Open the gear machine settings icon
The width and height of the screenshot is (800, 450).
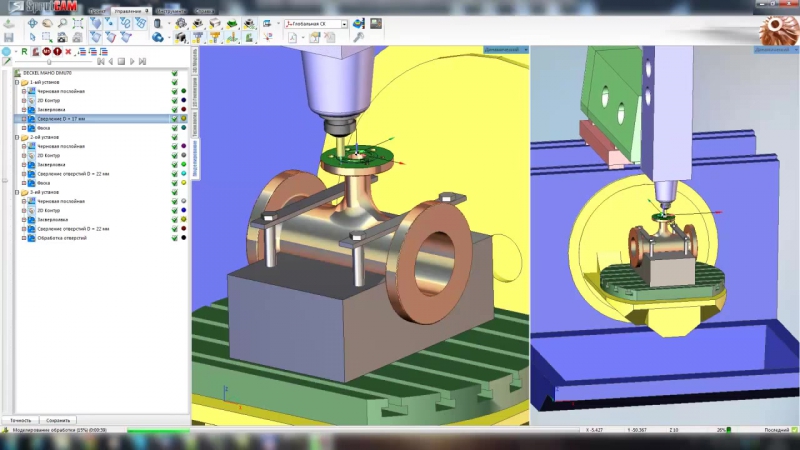click(x=181, y=23)
